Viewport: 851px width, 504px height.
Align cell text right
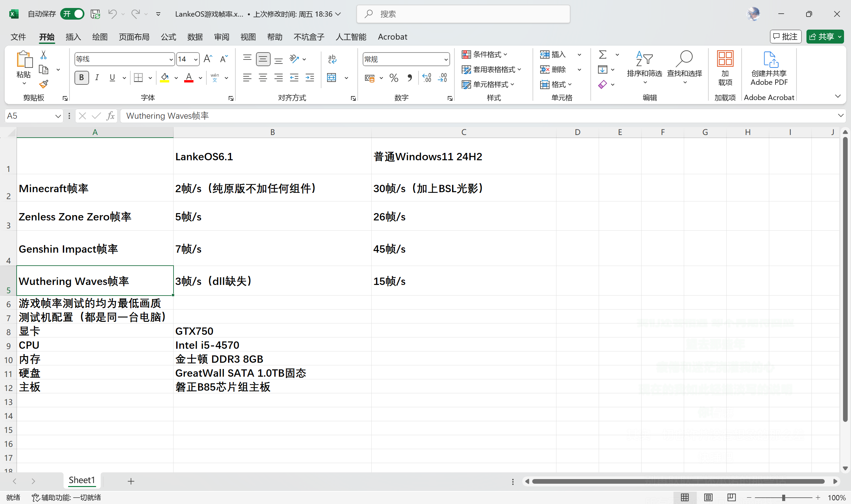click(279, 78)
